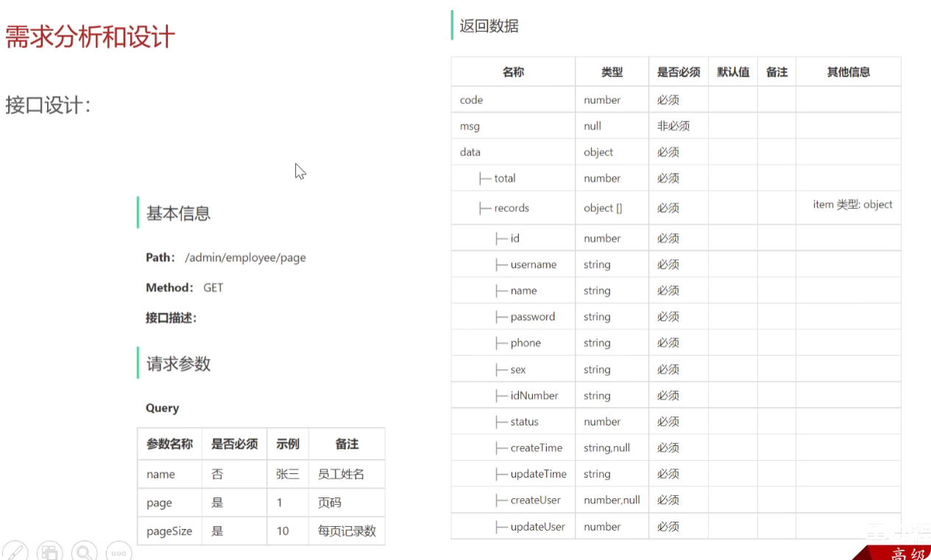Select the code row name
This screenshot has width=931, height=560.
click(x=471, y=100)
